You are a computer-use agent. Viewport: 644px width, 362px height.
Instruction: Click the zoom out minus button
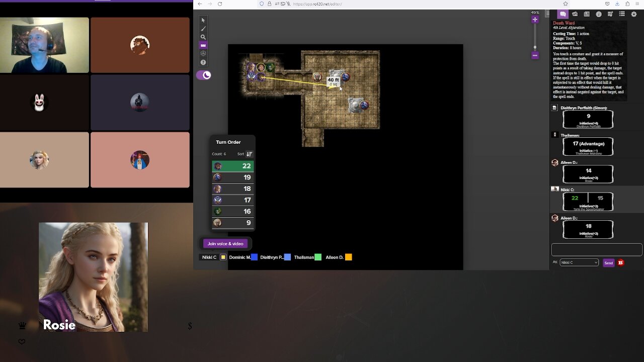pyautogui.click(x=535, y=56)
